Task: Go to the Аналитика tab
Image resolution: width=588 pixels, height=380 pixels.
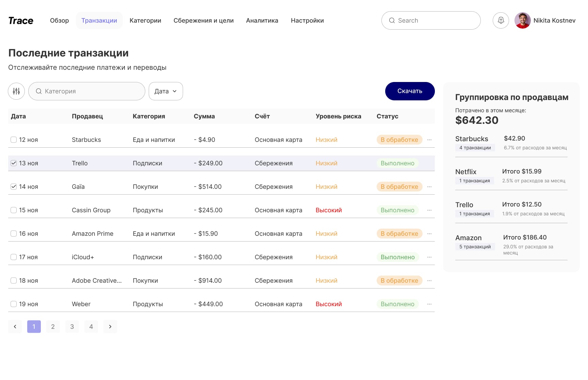Action: pos(262,20)
